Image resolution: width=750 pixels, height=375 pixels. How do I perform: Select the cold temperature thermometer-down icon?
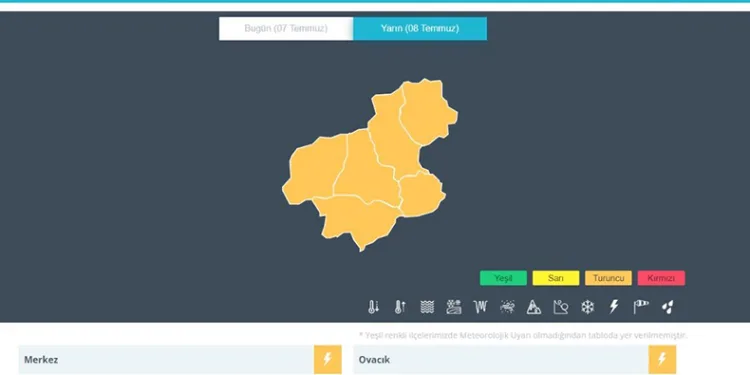tap(373, 307)
